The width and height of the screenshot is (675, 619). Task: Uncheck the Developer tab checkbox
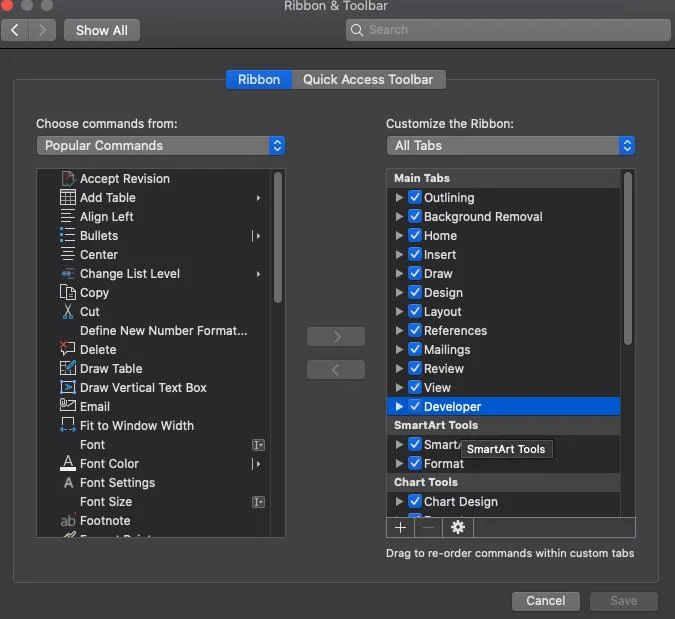(415, 406)
